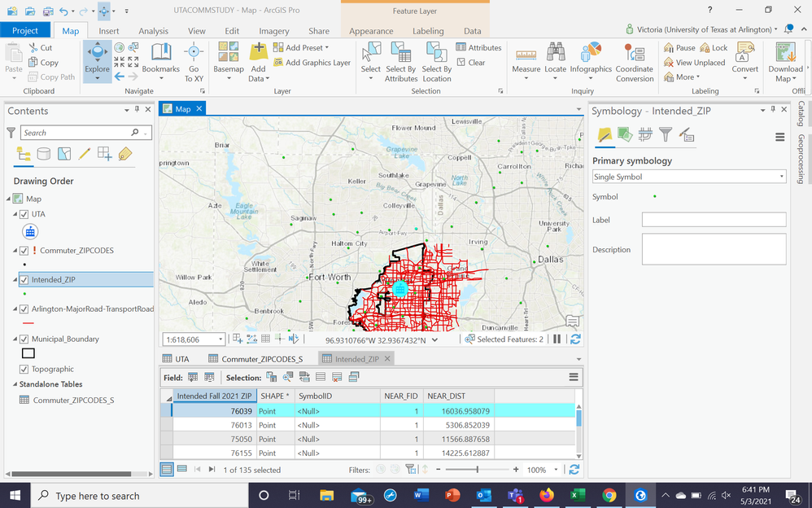812x508 pixels.
Task: Uncheck the UTA layer visibility checkbox
Action: (24, 214)
